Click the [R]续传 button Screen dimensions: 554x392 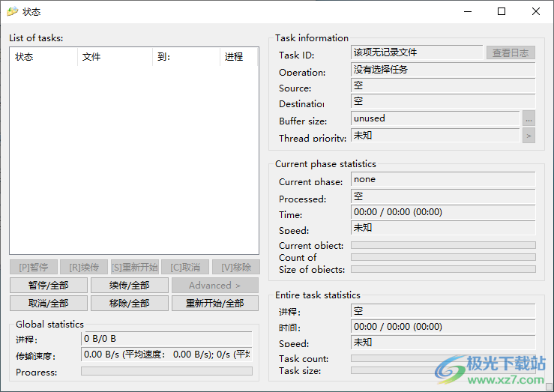pos(84,267)
